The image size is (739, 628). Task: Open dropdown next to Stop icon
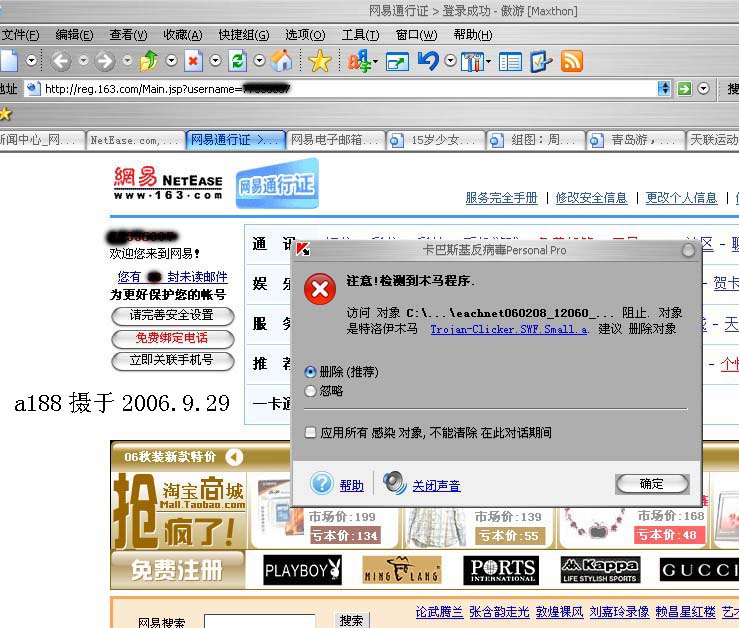click(x=215, y=60)
